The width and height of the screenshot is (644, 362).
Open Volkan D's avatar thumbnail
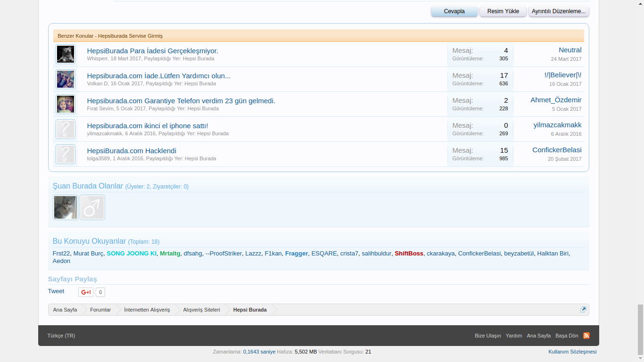click(66, 79)
